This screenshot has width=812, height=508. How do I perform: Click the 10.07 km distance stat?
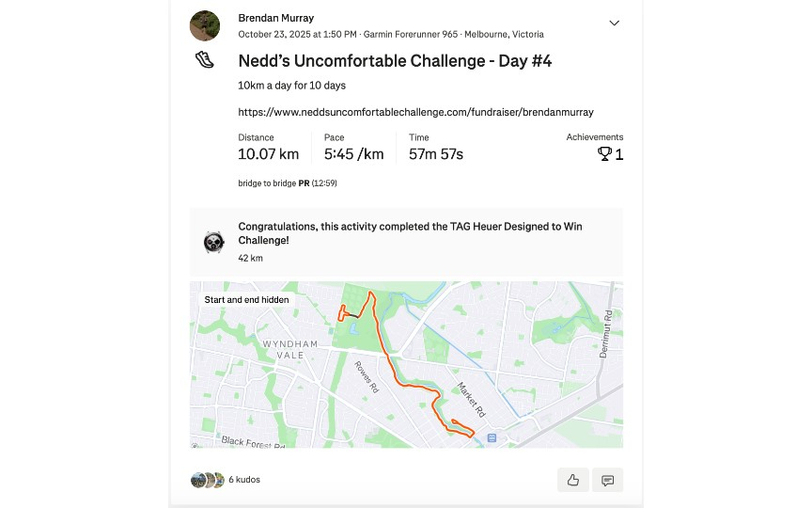click(269, 154)
